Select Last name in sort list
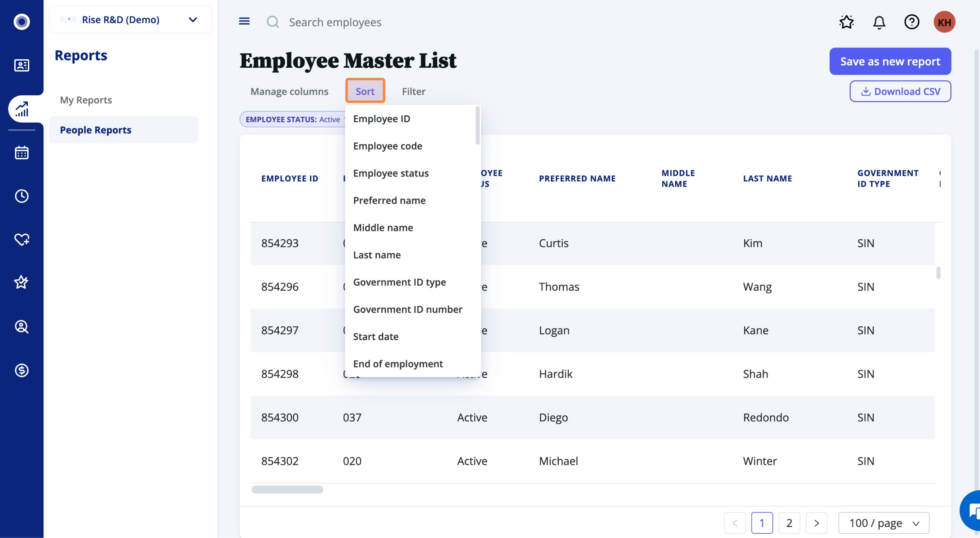The width and height of the screenshot is (980, 538). coord(377,255)
